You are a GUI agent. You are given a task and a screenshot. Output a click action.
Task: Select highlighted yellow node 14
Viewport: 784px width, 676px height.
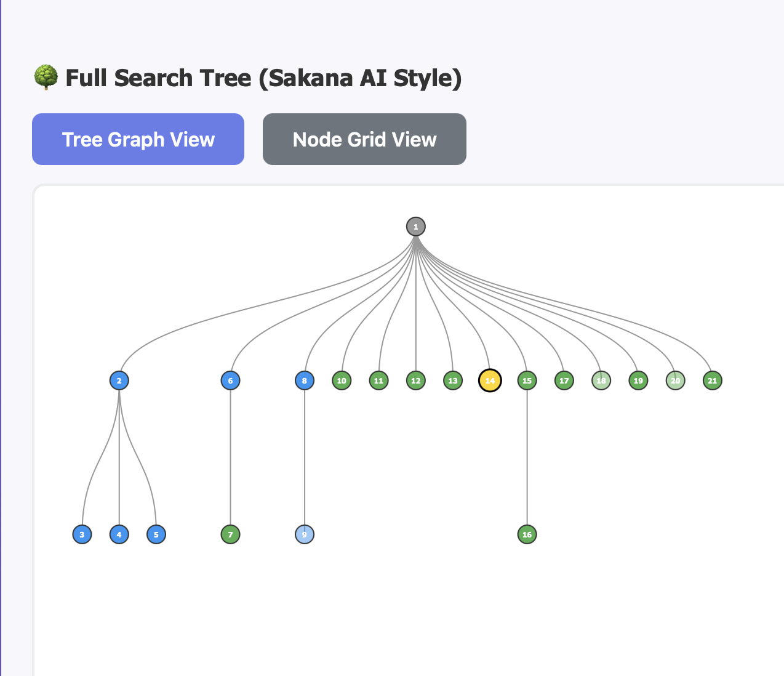490,380
